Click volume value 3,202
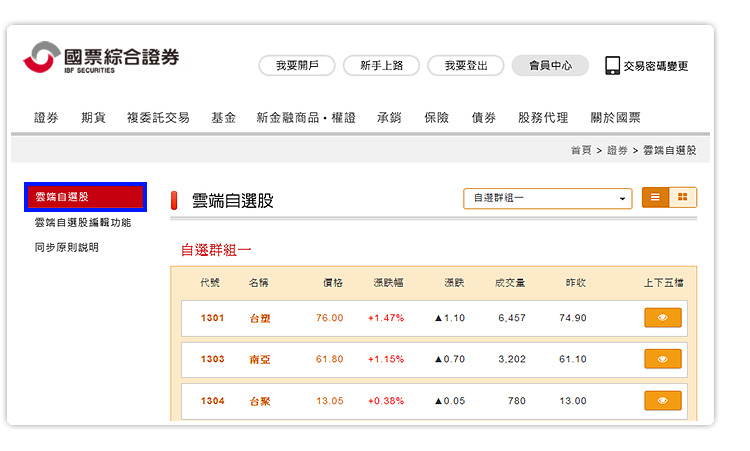 click(x=512, y=359)
